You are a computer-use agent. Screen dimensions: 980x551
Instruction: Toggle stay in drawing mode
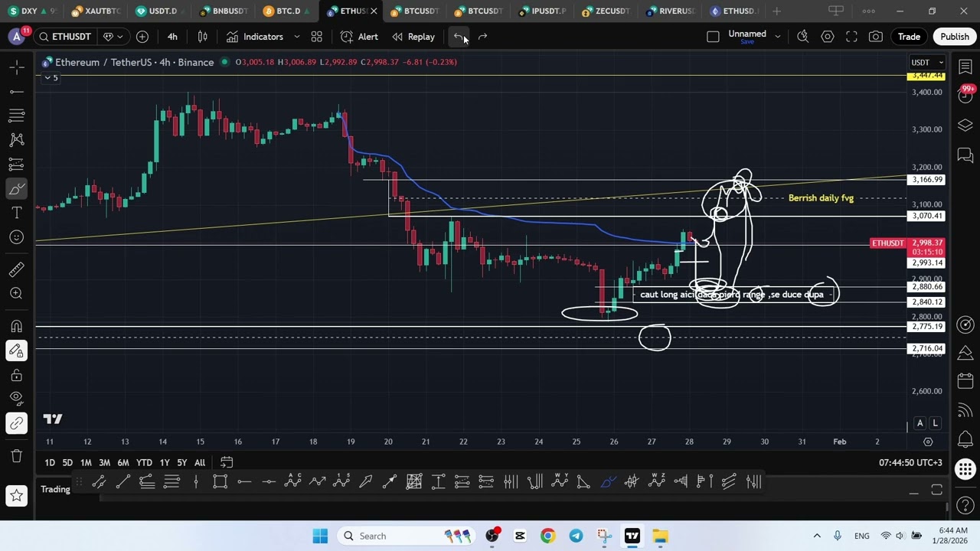click(16, 350)
